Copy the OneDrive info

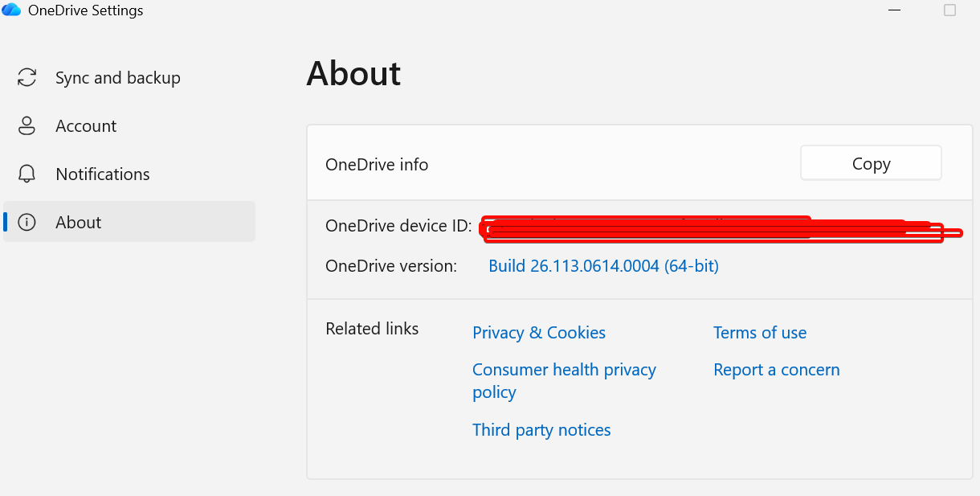(x=871, y=163)
